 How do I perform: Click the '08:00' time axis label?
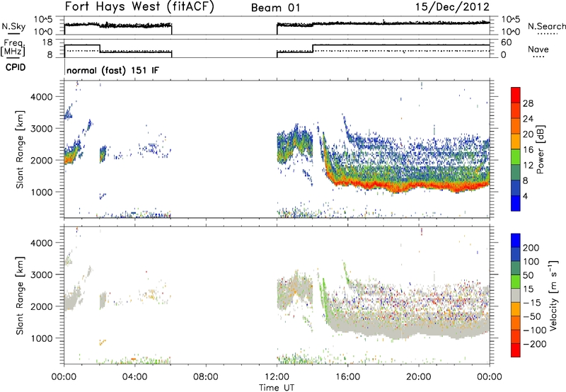[205, 377]
